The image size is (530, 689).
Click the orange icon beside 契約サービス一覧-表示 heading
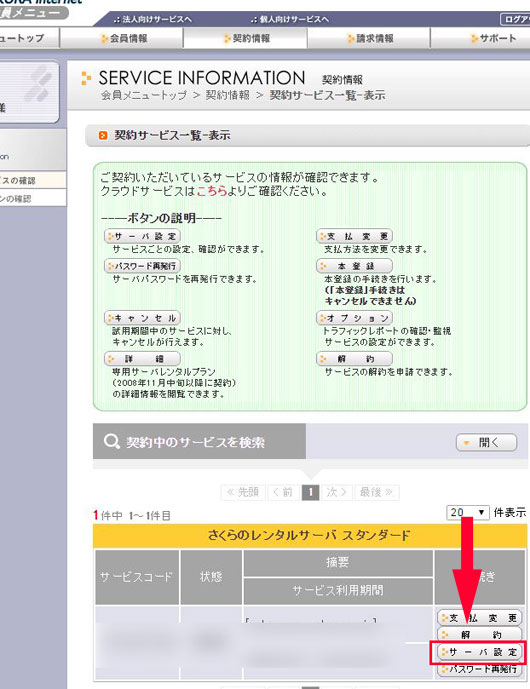point(103,135)
